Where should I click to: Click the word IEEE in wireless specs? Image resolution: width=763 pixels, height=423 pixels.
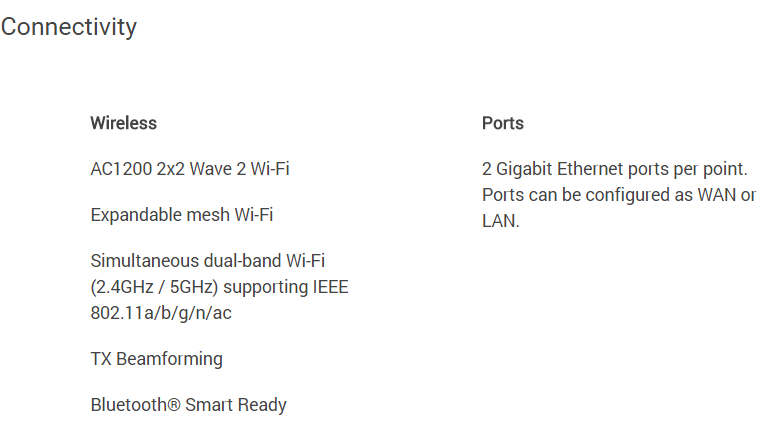pyautogui.click(x=330, y=287)
